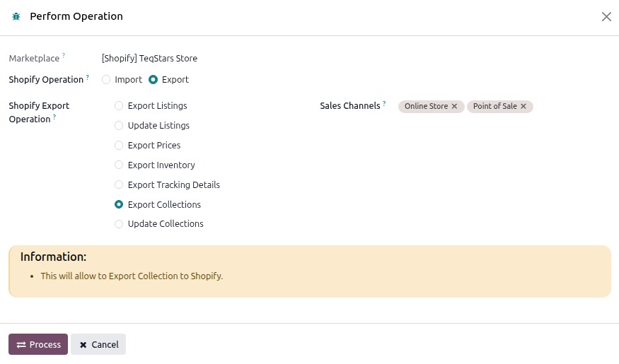This screenshot has height=364, width=619.
Task: Choose Update Listings operation
Action: 119,125
